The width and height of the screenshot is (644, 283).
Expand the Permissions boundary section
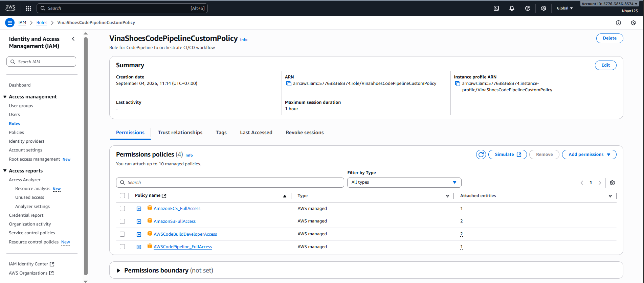pyautogui.click(x=118, y=270)
